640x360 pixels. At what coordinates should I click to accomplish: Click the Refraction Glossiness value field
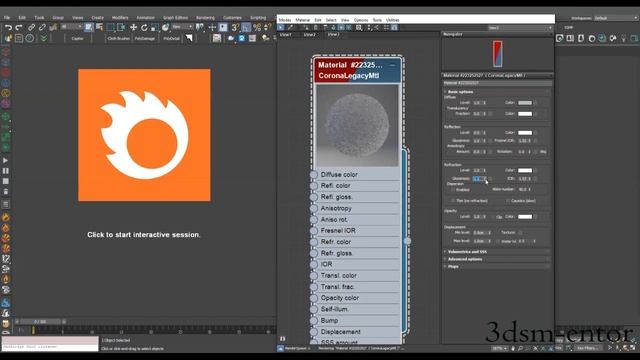[x=478, y=179]
